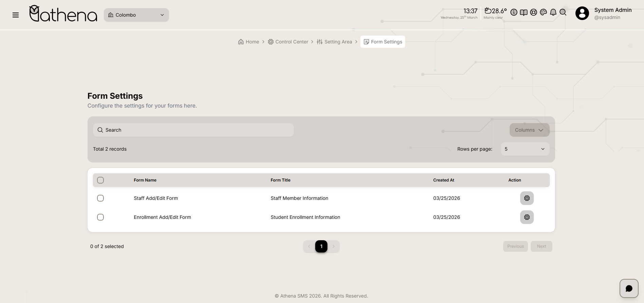
Task: Open the hamburger navigation menu
Action: (16, 15)
